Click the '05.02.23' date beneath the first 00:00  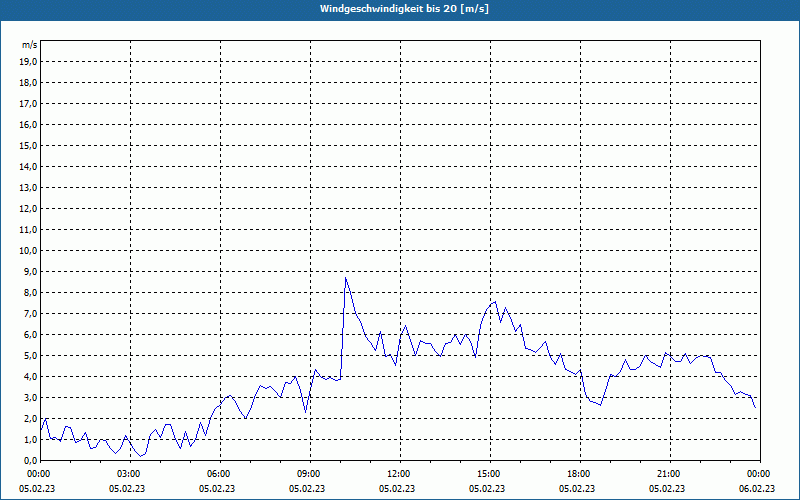point(37,489)
